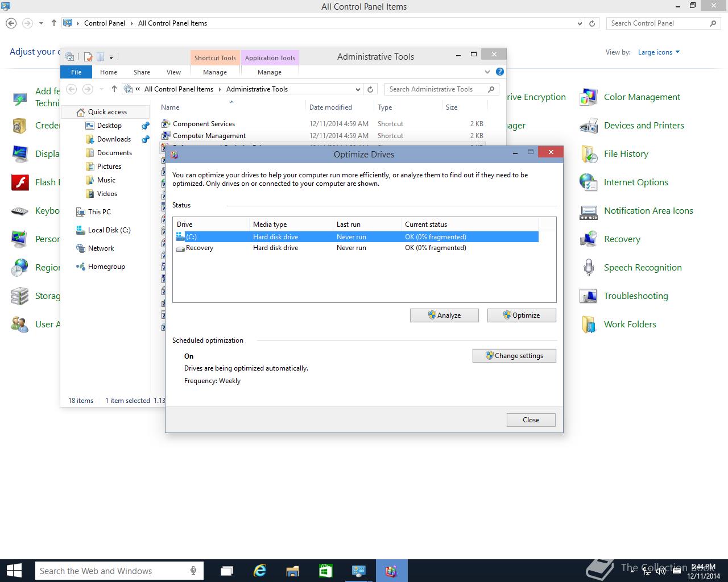Open Change settings for scheduled optimization
This screenshot has height=582, width=728.
(x=514, y=356)
